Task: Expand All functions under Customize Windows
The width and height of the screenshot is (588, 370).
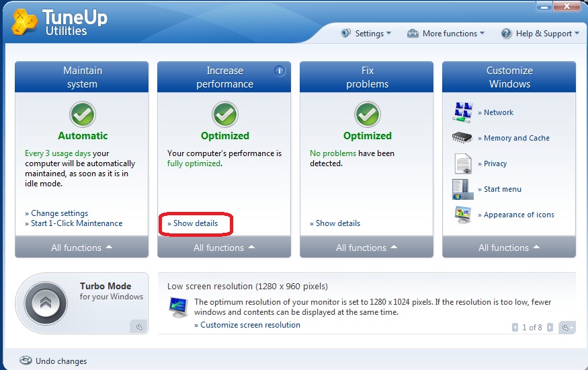Action: tap(509, 248)
